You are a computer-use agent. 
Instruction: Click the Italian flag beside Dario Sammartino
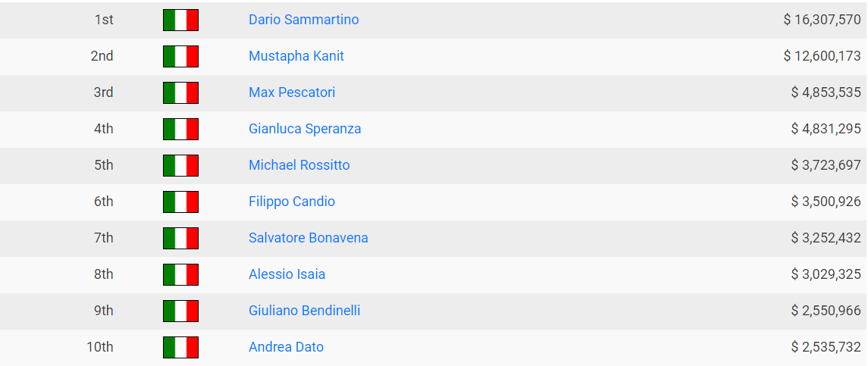[180, 20]
